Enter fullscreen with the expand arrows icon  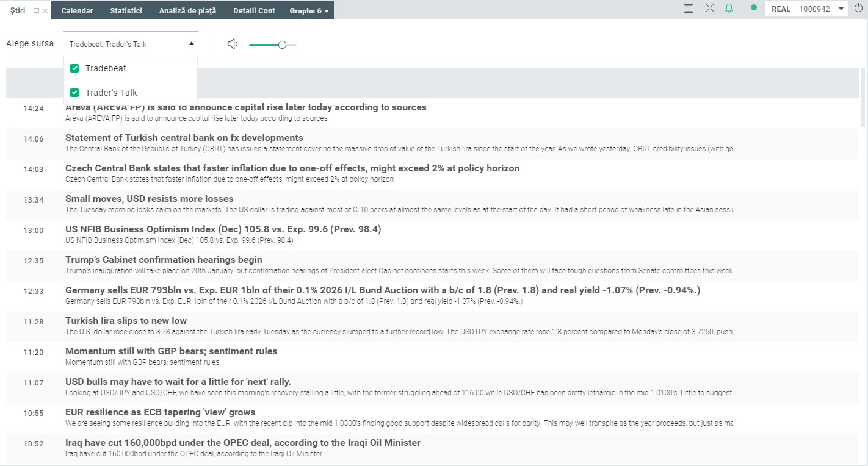click(709, 9)
